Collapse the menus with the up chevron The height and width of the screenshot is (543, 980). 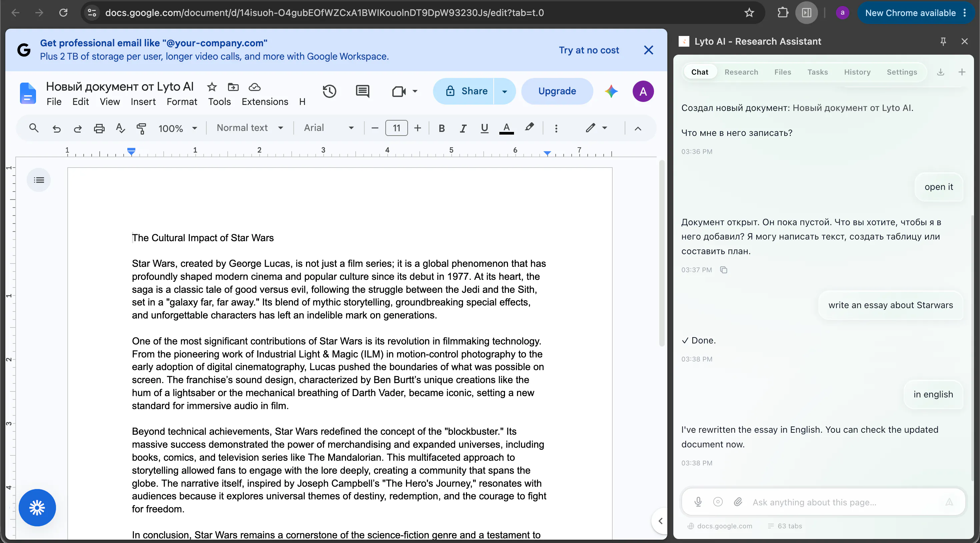638,129
